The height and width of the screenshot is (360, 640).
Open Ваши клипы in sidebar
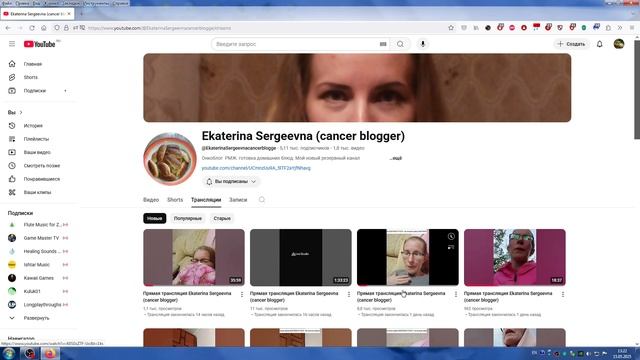38,192
